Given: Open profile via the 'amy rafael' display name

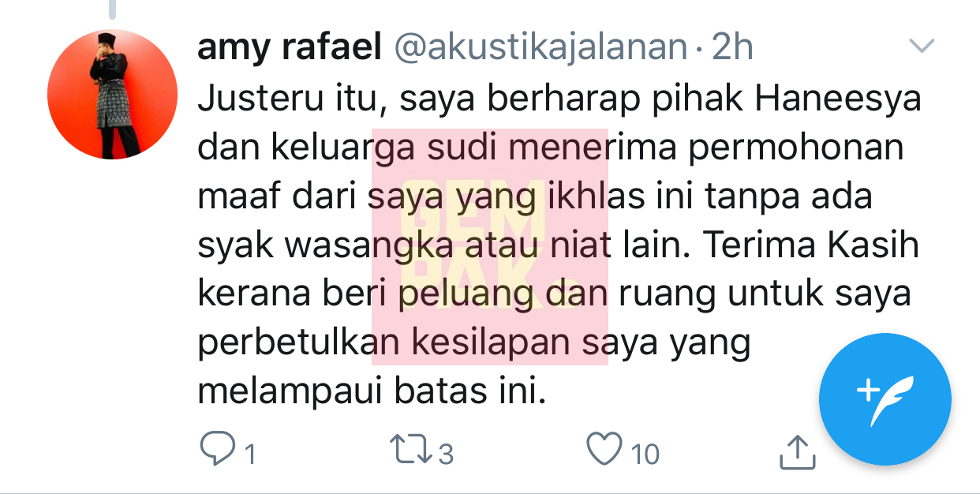Looking at the screenshot, I should point(290,48).
